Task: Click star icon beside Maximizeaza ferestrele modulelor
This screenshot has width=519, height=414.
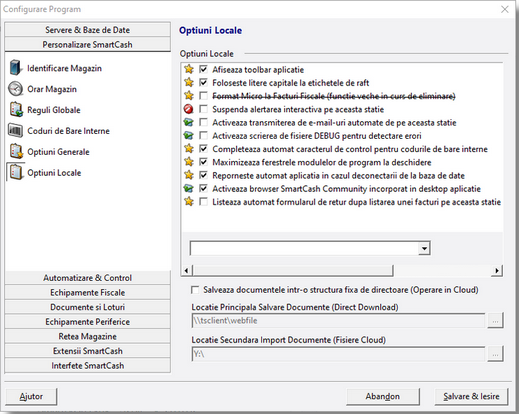Action: click(189, 162)
